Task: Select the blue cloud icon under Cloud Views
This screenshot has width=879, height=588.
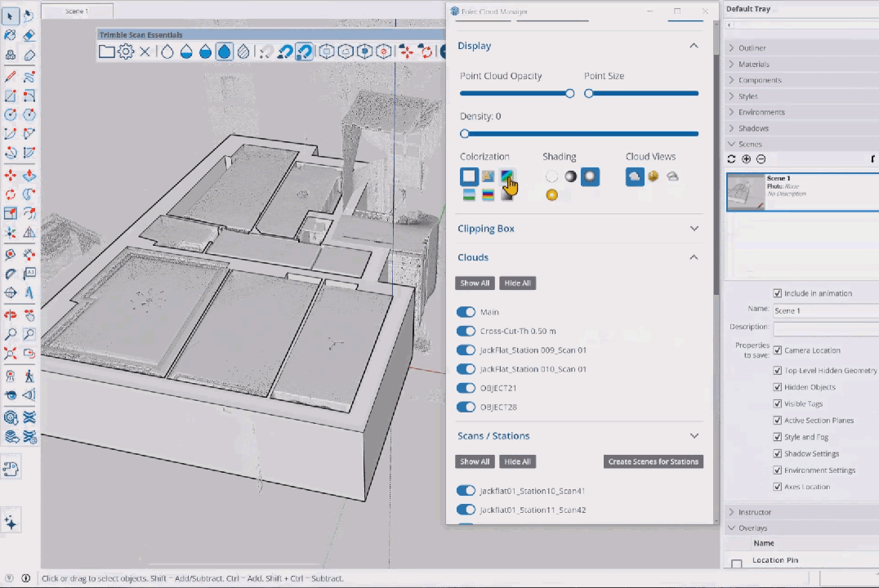Action: pos(635,176)
